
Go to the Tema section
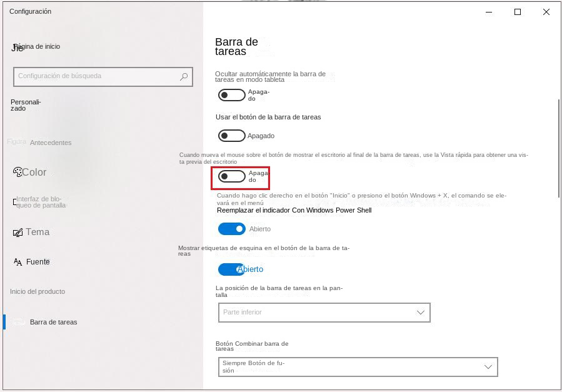(x=38, y=232)
